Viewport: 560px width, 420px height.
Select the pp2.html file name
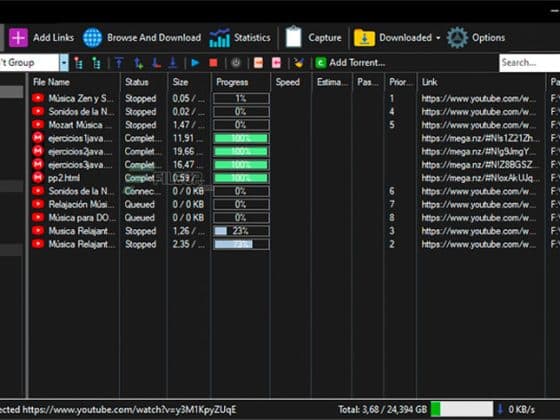pyautogui.click(x=64, y=178)
